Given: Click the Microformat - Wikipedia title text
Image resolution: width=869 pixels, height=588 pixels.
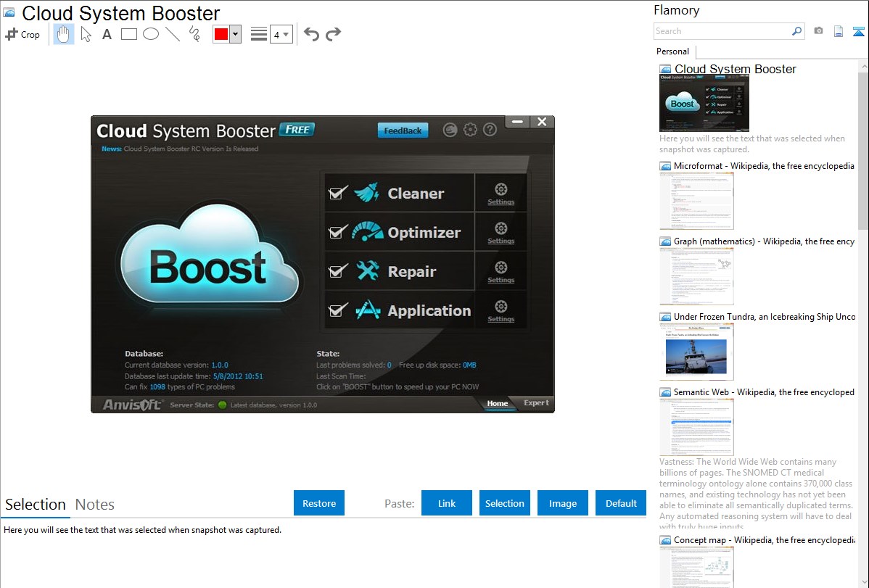Looking at the screenshot, I should 764,166.
